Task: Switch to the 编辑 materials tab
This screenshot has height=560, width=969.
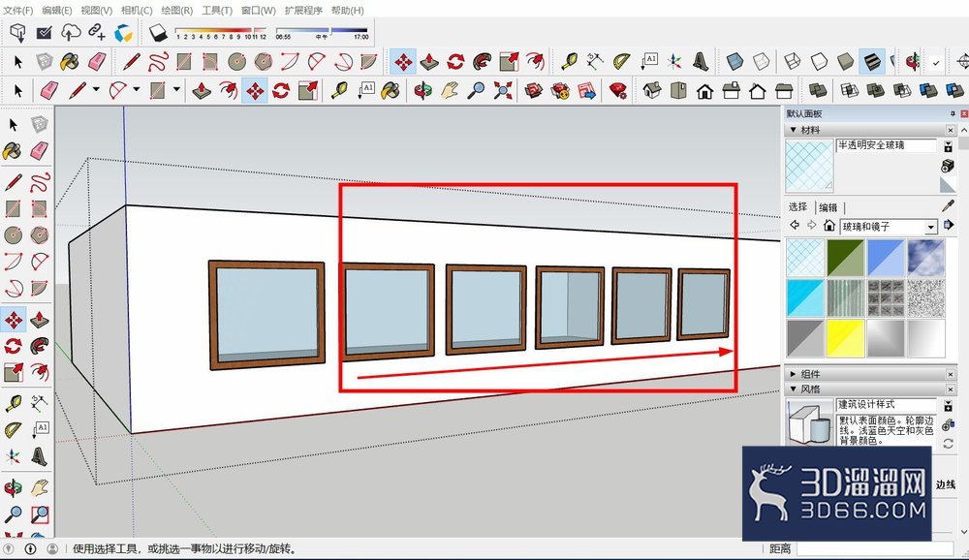Action: (x=828, y=207)
